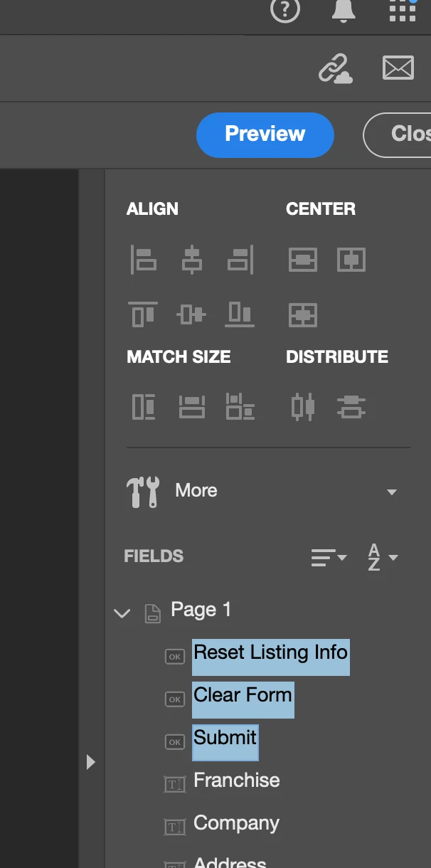Click the text field icon beside Company
Image resolution: width=431 pixels, height=868 pixels.
[x=175, y=827]
